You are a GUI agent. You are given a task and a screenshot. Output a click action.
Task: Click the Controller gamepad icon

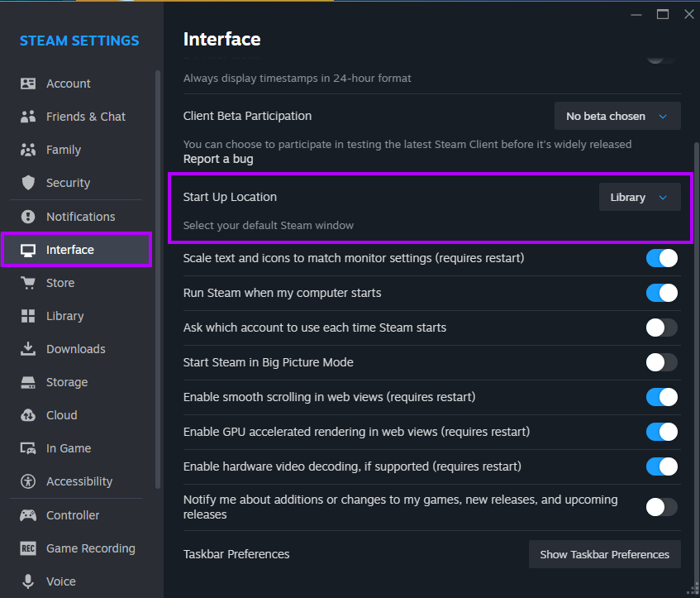tap(27, 515)
